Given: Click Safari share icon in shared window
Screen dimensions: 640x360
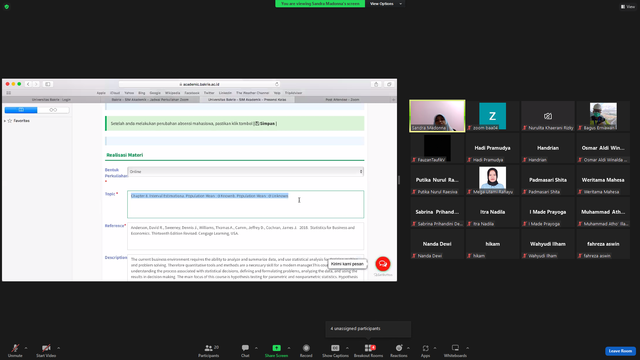Looking at the screenshot, I should (x=376, y=84).
